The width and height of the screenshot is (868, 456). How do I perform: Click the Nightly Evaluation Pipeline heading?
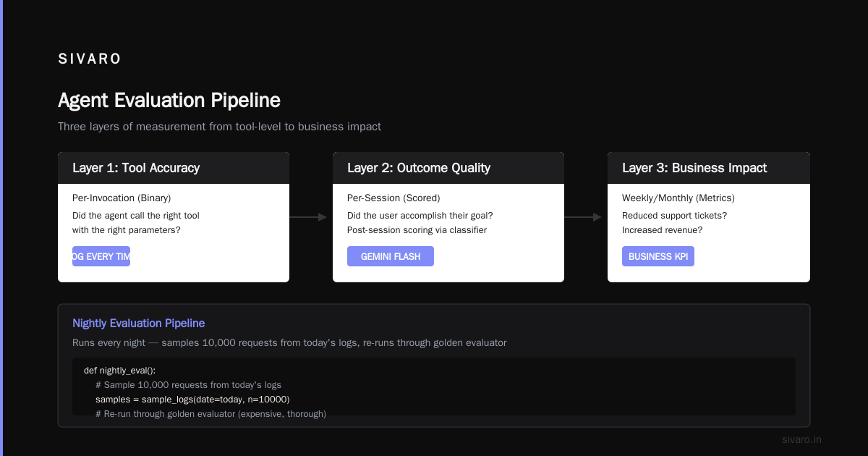coord(138,324)
